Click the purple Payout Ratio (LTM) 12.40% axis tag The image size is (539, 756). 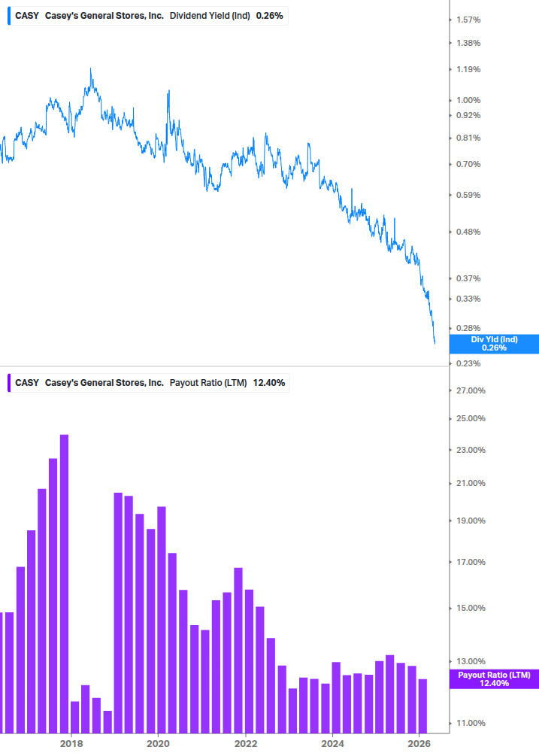pos(494,679)
